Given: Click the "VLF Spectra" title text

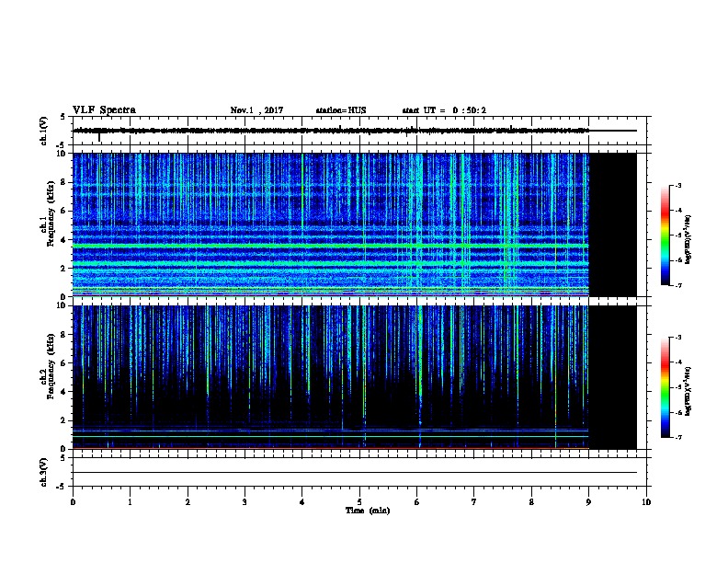Looking at the screenshot, I should click(104, 110).
